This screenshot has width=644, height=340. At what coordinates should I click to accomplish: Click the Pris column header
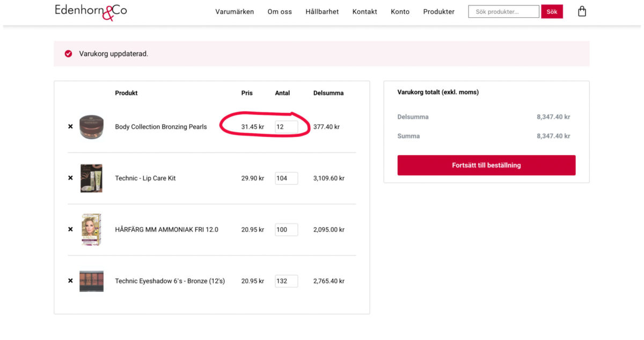[247, 93]
